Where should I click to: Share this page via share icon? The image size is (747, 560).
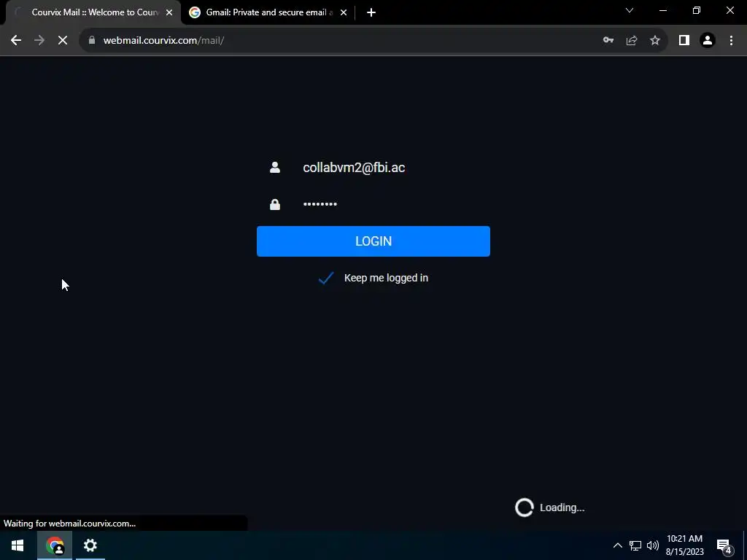click(632, 41)
